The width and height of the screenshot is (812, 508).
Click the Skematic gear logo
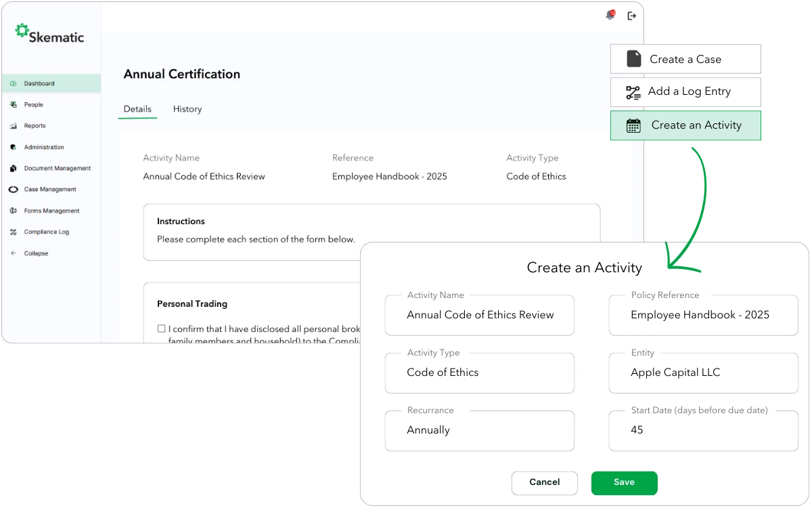coord(22,30)
